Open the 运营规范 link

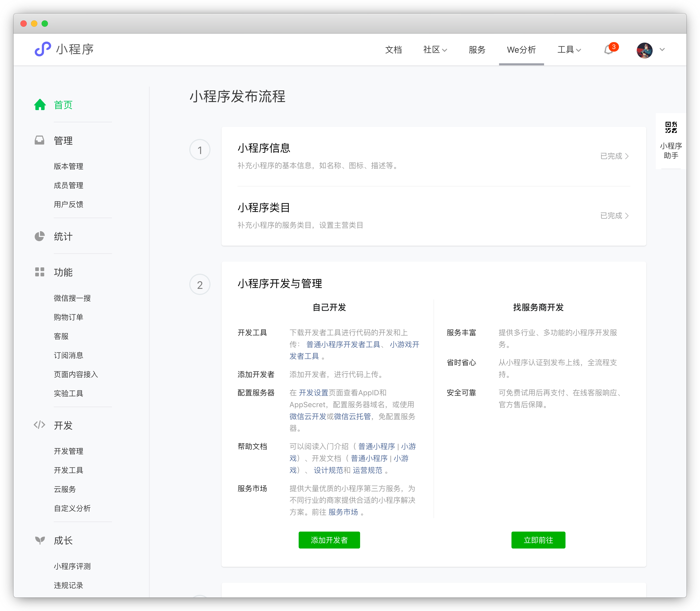(367, 470)
